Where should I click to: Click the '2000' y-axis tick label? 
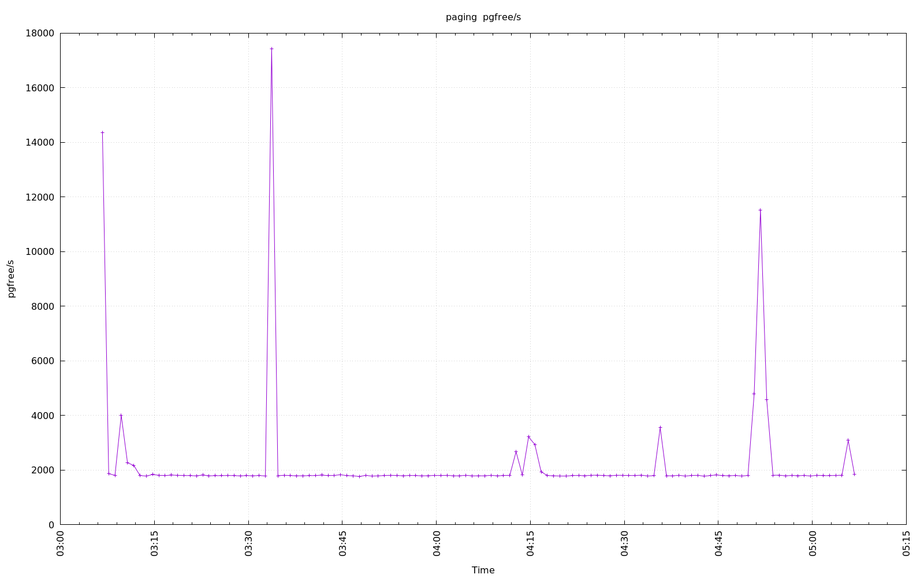pyautogui.click(x=42, y=470)
